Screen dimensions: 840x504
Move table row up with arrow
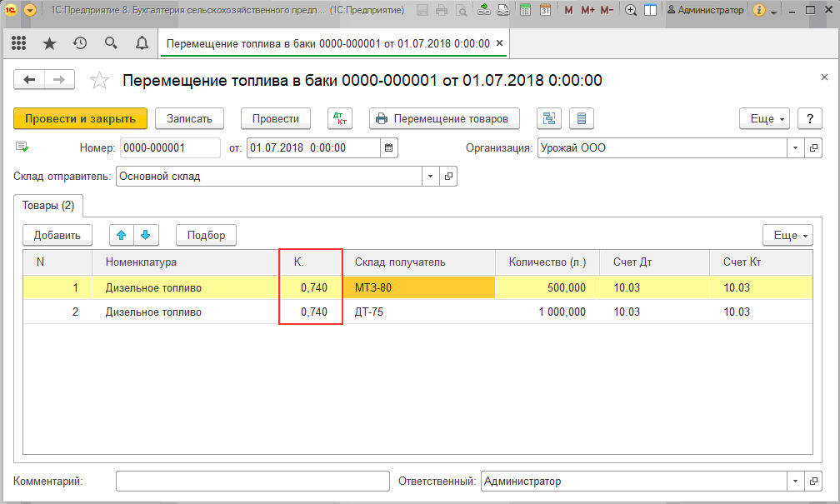pyautogui.click(x=122, y=235)
